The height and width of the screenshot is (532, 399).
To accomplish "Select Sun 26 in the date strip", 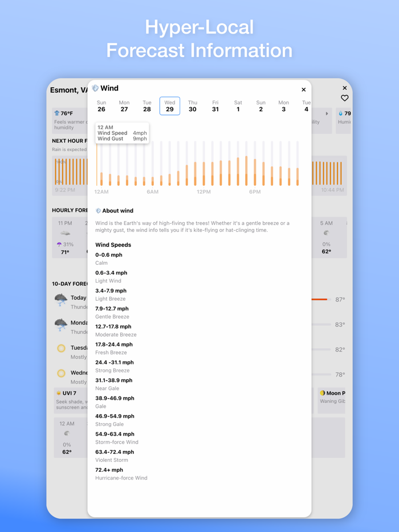I will [101, 106].
